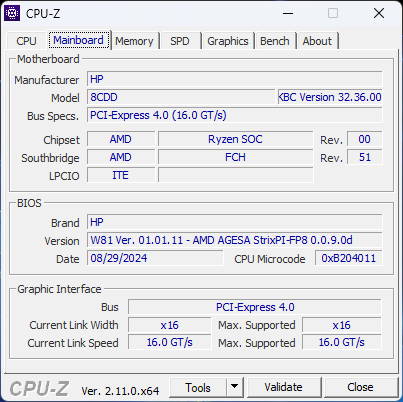403x402 pixels.
Task: Click the CPU Microcode value field
Action: point(348,258)
